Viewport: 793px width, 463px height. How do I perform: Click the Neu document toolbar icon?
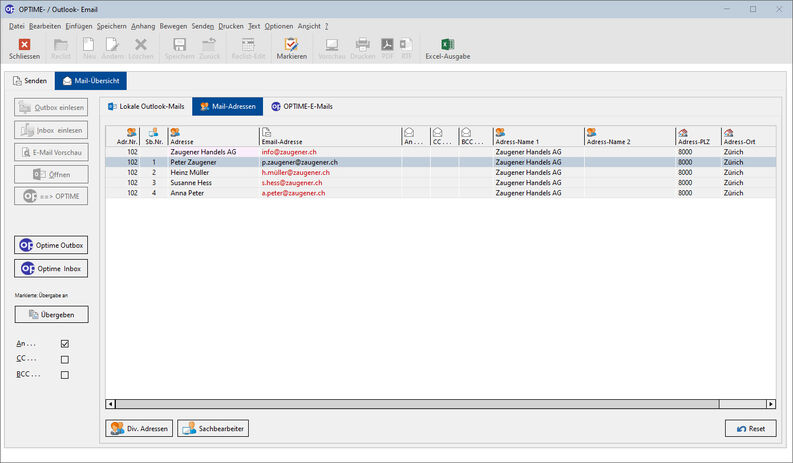point(89,45)
